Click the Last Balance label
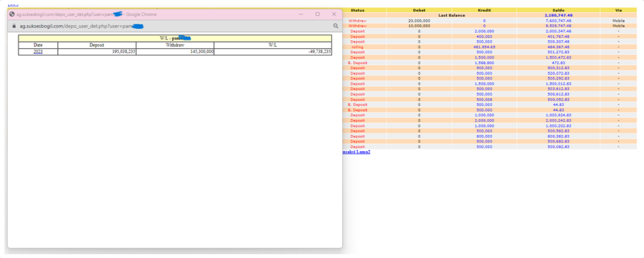 click(x=452, y=15)
